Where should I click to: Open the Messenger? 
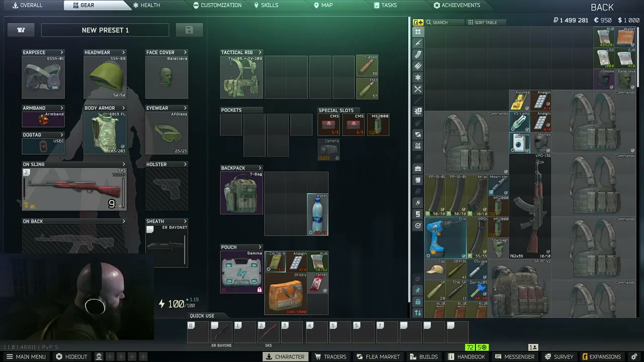515,356
